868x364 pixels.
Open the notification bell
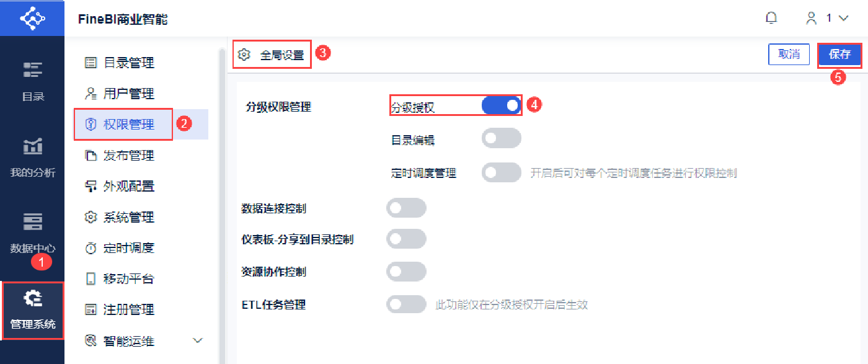[x=771, y=18]
